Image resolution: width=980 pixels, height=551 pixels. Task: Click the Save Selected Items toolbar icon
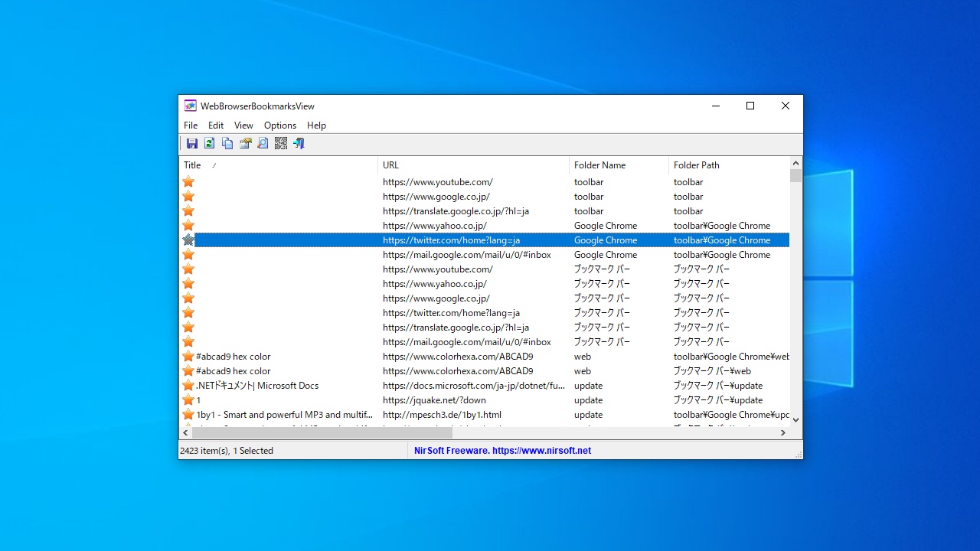pyautogui.click(x=192, y=143)
